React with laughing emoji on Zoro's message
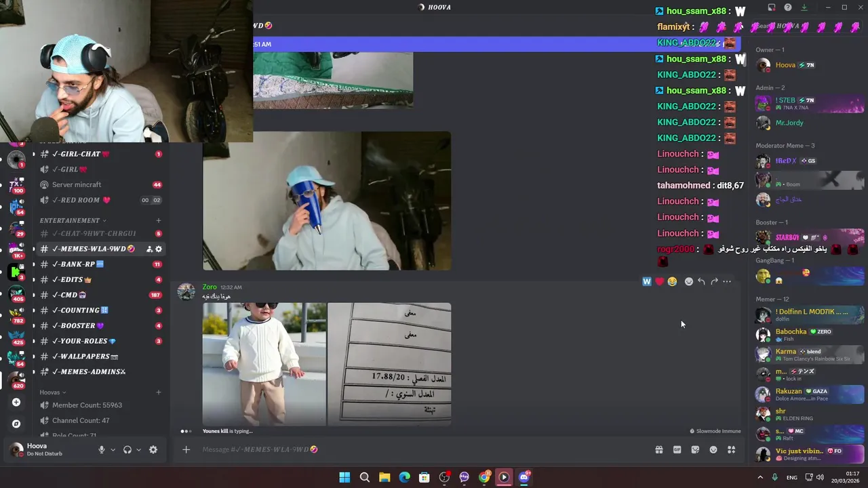The height and width of the screenshot is (488, 868). (672, 281)
